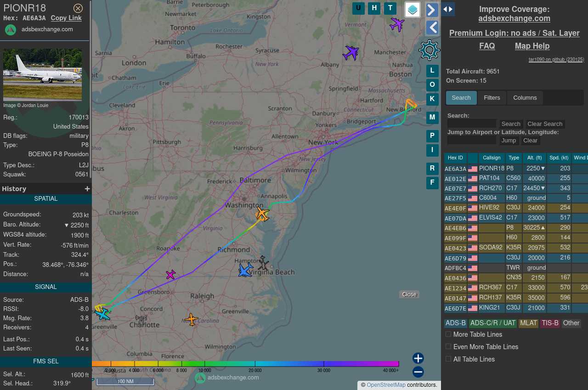Sort table by Hex ID column
The width and height of the screenshot is (588, 390).
coord(455,158)
